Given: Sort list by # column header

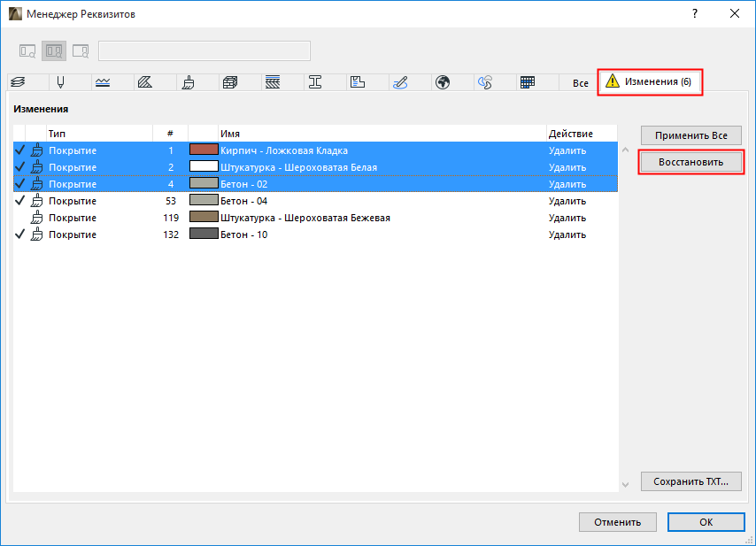Looking at the screenshot, I should [x=170, y=134].
